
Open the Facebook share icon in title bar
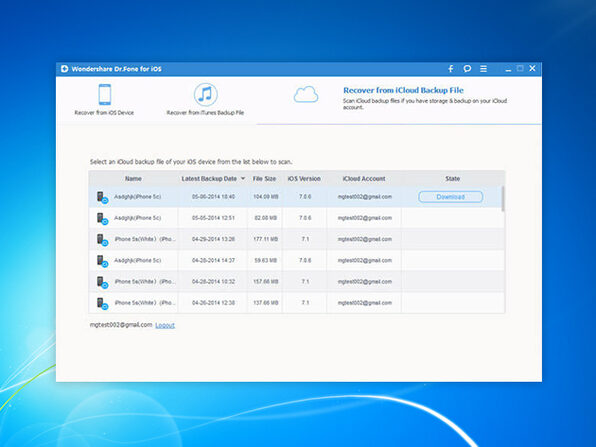point(451,69)
